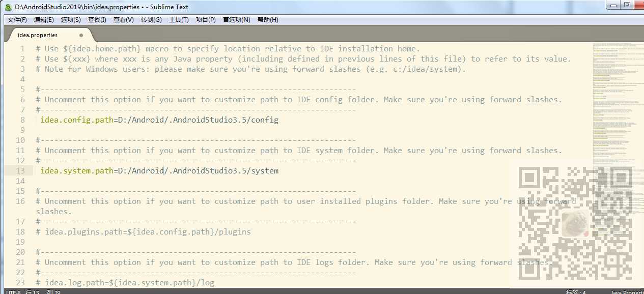The height and width of the screenshot is (294, 644).
Task: Open the 帮助(H) menu
Action: 268,20
